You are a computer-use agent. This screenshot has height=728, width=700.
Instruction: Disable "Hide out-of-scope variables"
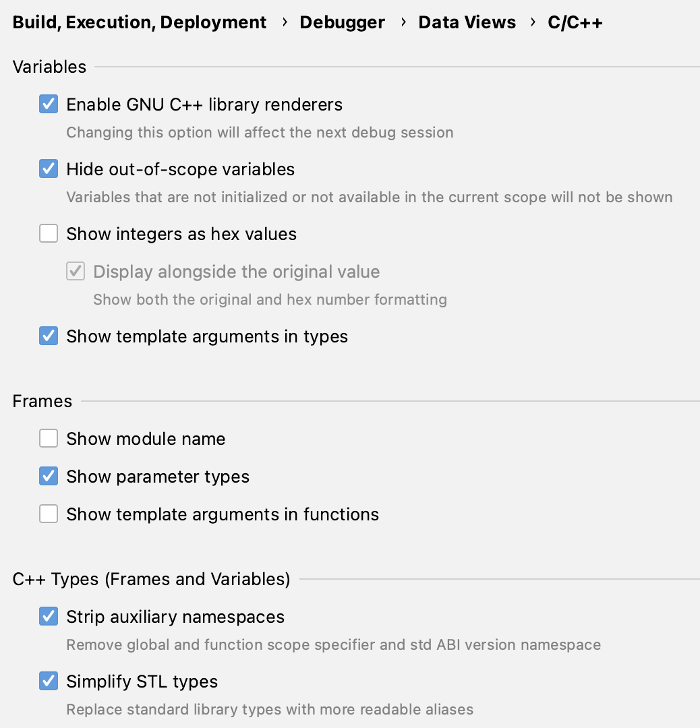click(x=49, y=169)
